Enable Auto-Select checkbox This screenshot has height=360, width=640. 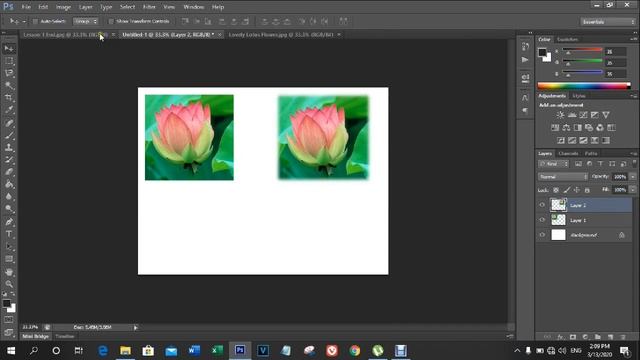35,21
